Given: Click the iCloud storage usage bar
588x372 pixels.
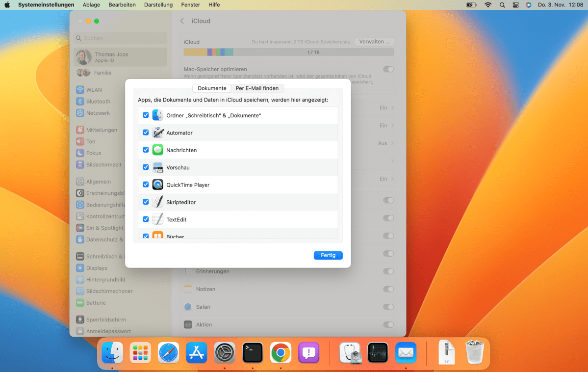Looking at the screenshot, I should 289,52.
